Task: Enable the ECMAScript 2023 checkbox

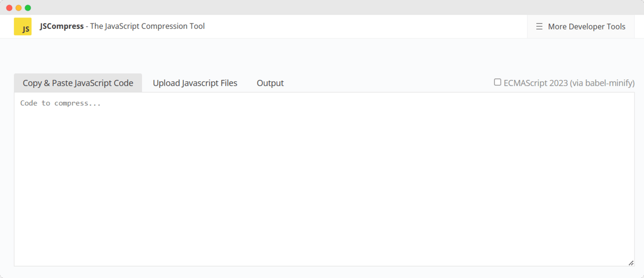Action: point(497,82)
